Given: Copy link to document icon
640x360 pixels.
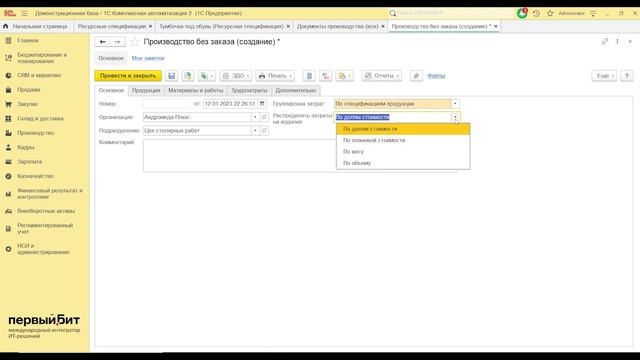Looking at the screenshot, I should tap(605, 41).
